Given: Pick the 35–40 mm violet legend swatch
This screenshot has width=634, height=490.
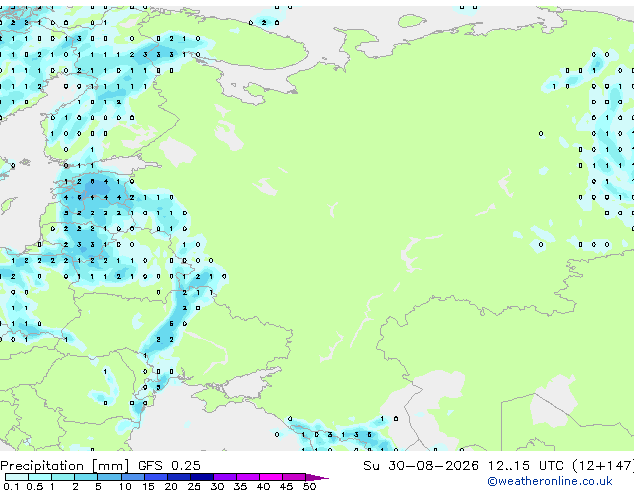Looking at the screenshot, I should pyautogui.click(x=247, y=477).
